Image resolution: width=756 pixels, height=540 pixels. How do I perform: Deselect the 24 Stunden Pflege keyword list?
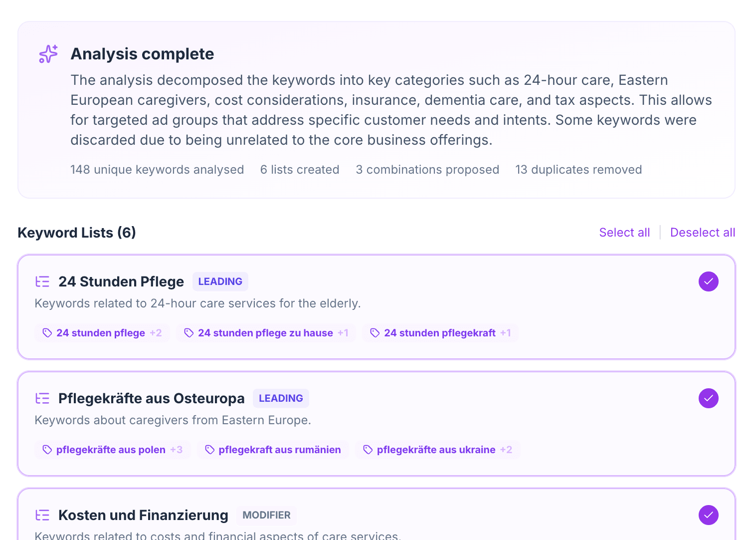[x=709, y=281]
